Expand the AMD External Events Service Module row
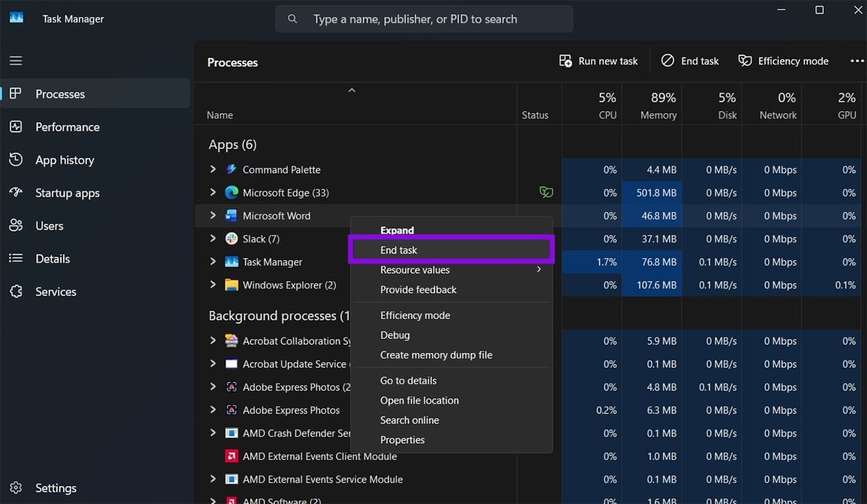The image size is (867, 504). (x=213, y=479)
